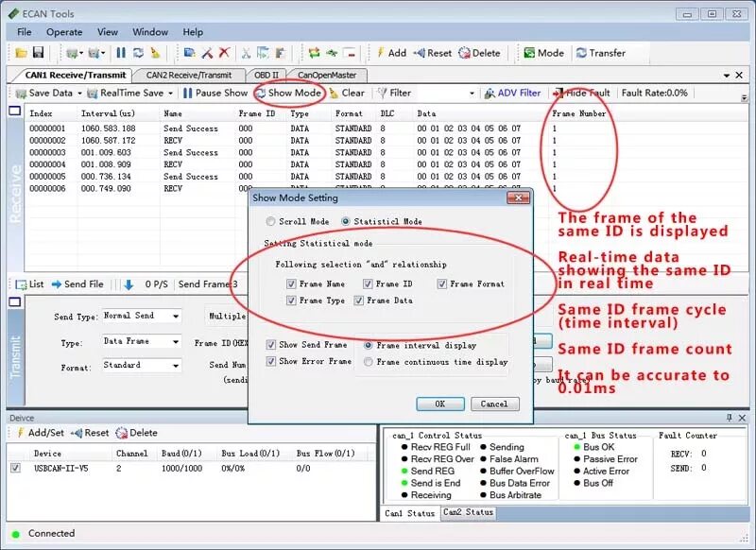The image size is (756, 550).
Task: Confirm the dialog with OK
Action: point(440,404)
